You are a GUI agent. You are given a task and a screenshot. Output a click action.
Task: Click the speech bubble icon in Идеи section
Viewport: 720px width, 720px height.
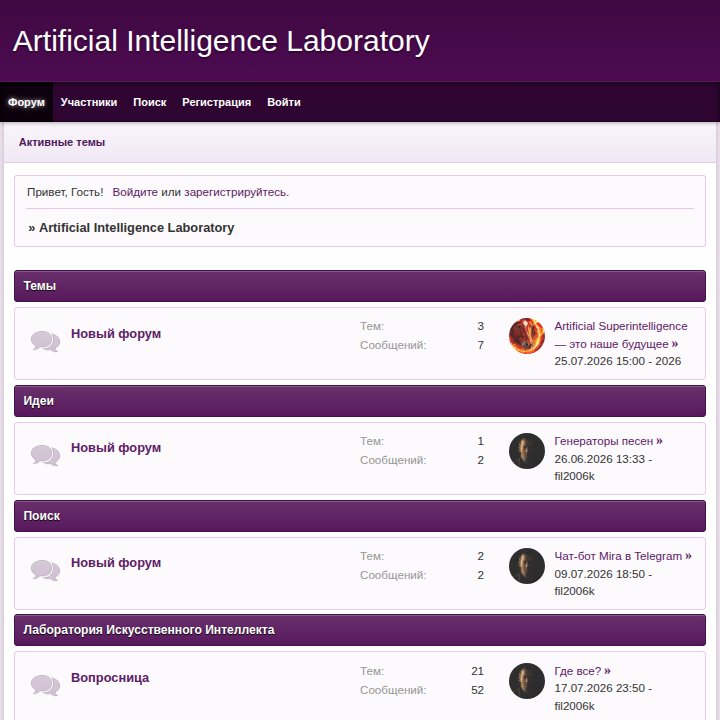(45, 456)
